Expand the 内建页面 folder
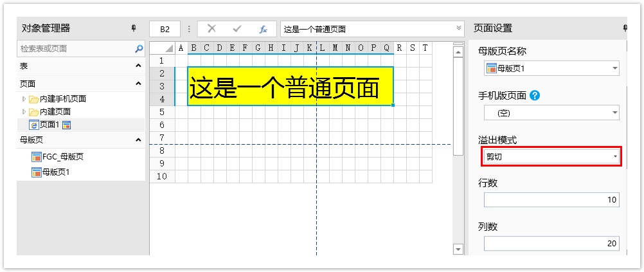This screenshot has width=644, height=272. pyautogui.click(x=24, y=111)
